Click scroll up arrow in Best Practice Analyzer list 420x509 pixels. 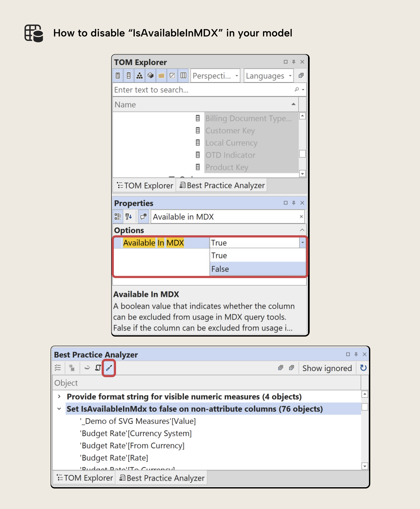[x=365, y=394]
